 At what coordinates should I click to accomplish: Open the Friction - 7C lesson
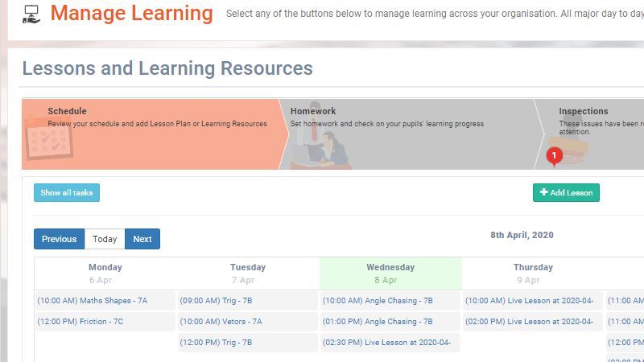click(x=105, y=322)
